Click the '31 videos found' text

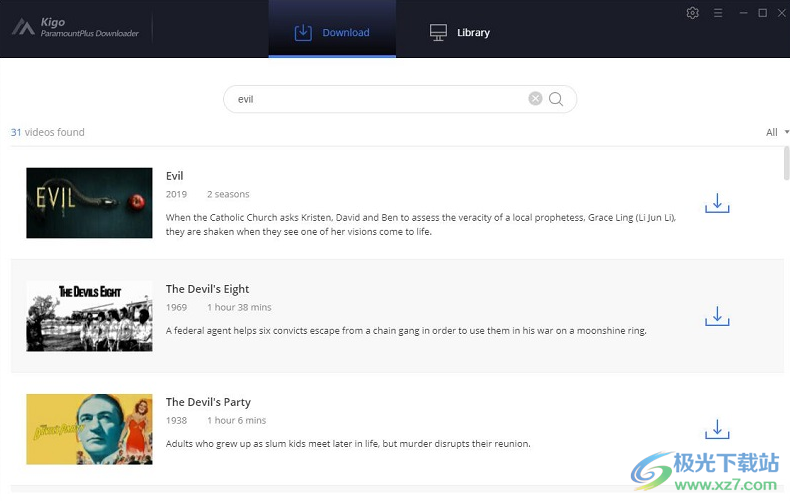[x=47, y=132]
